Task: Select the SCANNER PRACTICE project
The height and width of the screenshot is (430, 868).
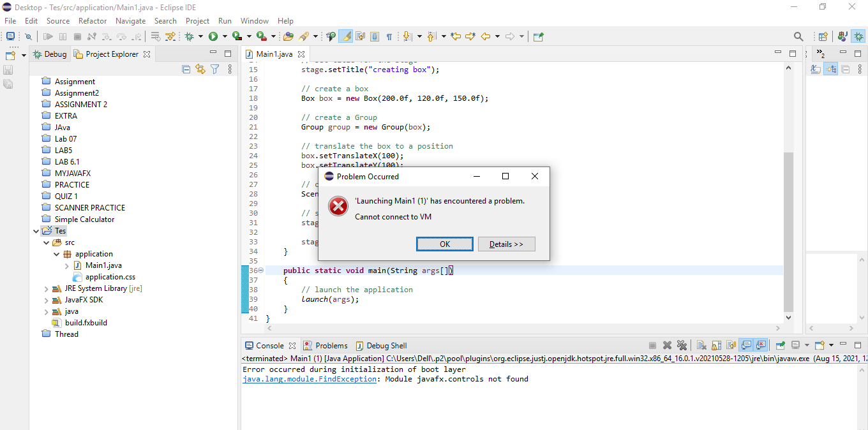Action: pos(84,208)
